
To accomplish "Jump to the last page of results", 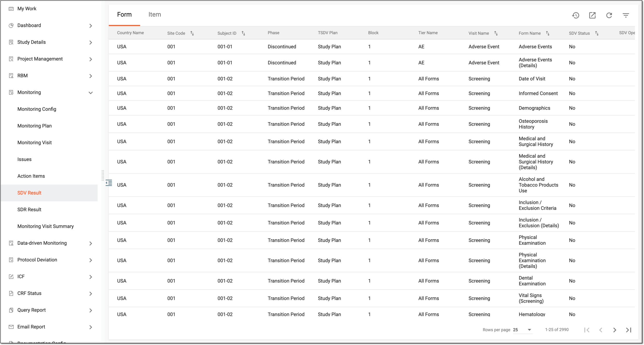I will [629, 330].
